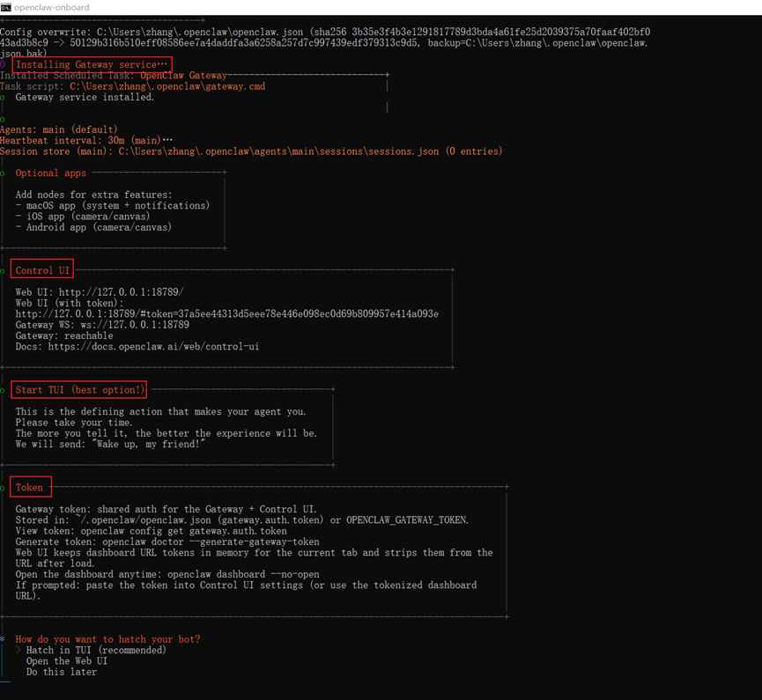The height and width of the screenshot is (700, 762).
Task: Pick the Do this later option
Action: point(62,673)
